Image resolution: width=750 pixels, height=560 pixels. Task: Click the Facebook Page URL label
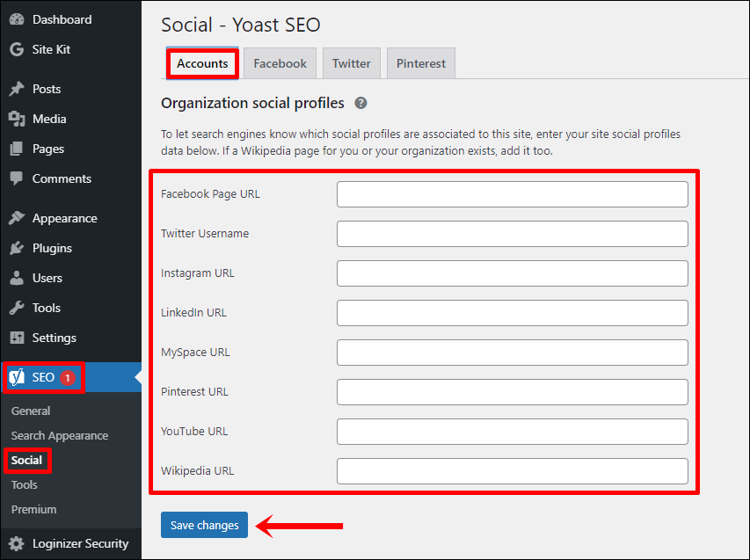210,194
